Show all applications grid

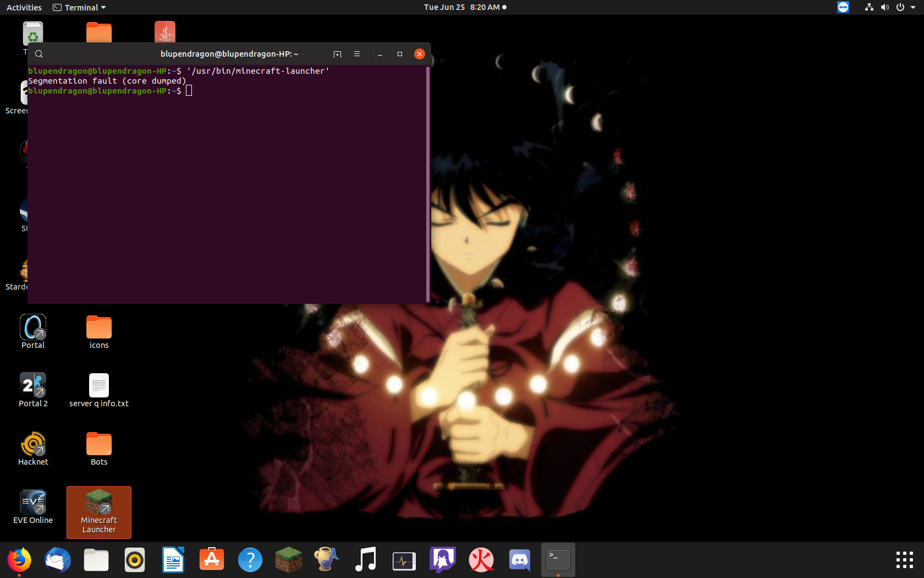point(904,560)
